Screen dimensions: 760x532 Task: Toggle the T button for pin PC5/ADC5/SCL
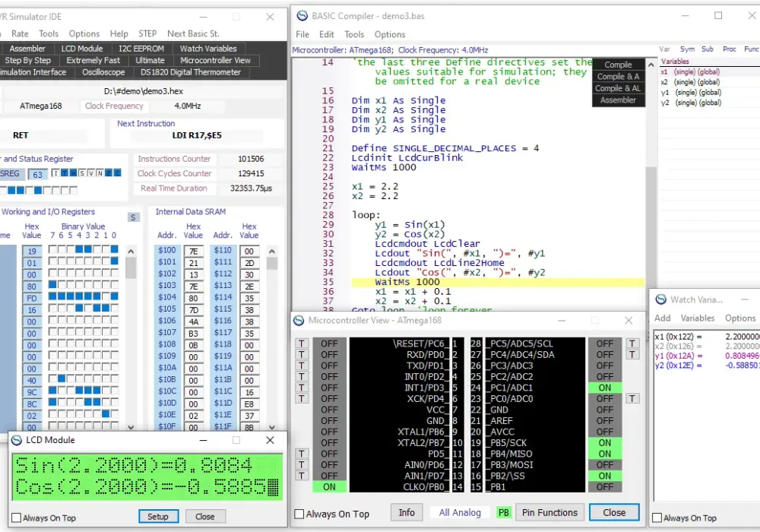632,344
